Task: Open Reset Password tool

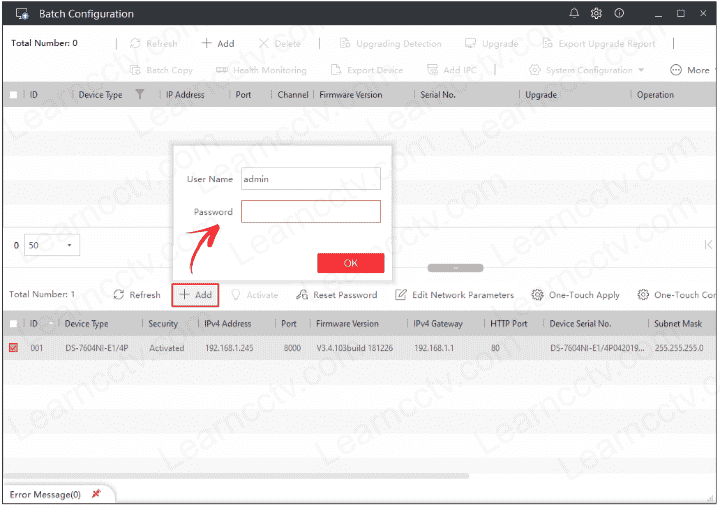Action: (x=337, y=295)
